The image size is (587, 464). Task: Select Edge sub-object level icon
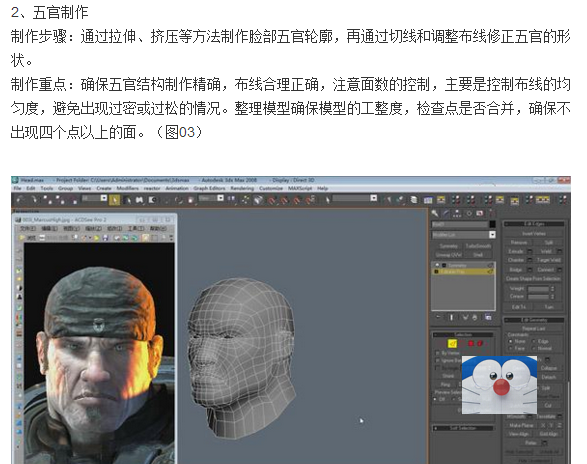click(x=452, y=343)
